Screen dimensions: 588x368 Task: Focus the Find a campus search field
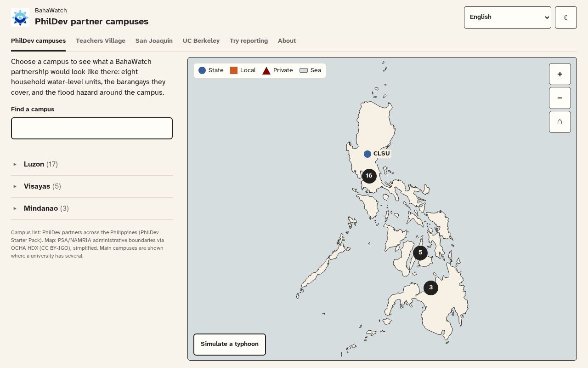(92, 128)
